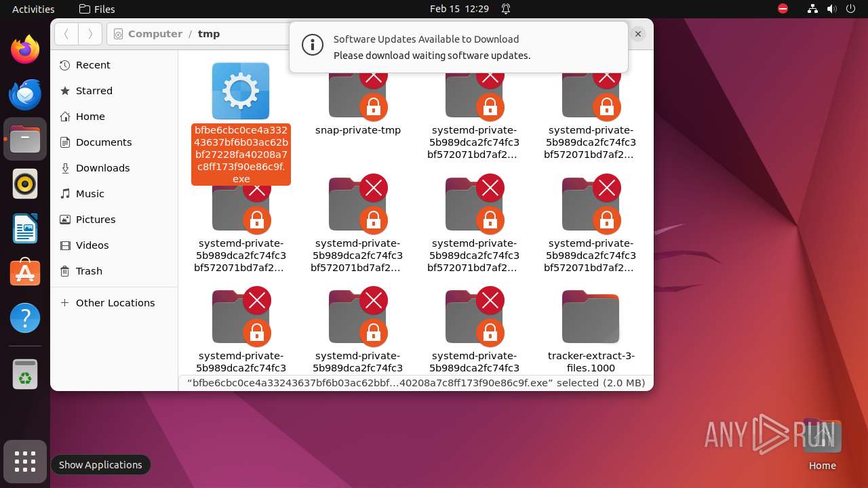868x488 pixels.
Task: Launch Rhythmbox music player
Action: [25, 184]
